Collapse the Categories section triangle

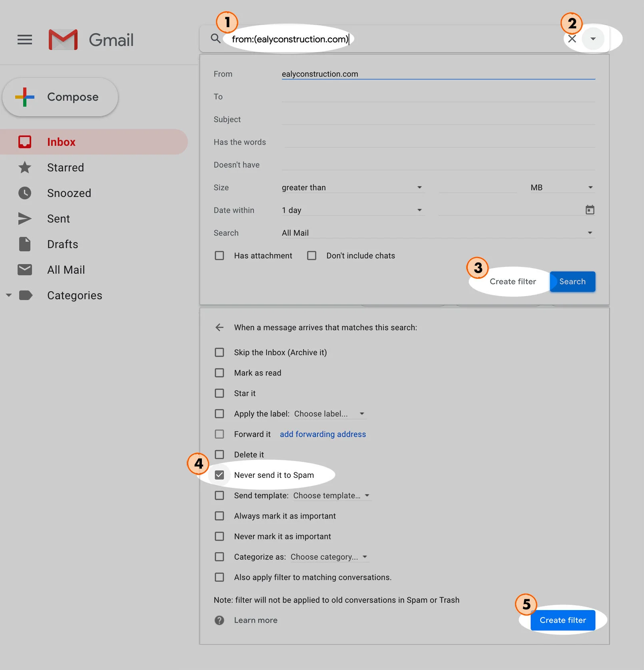pyautogui.click(x=9, y=295)
